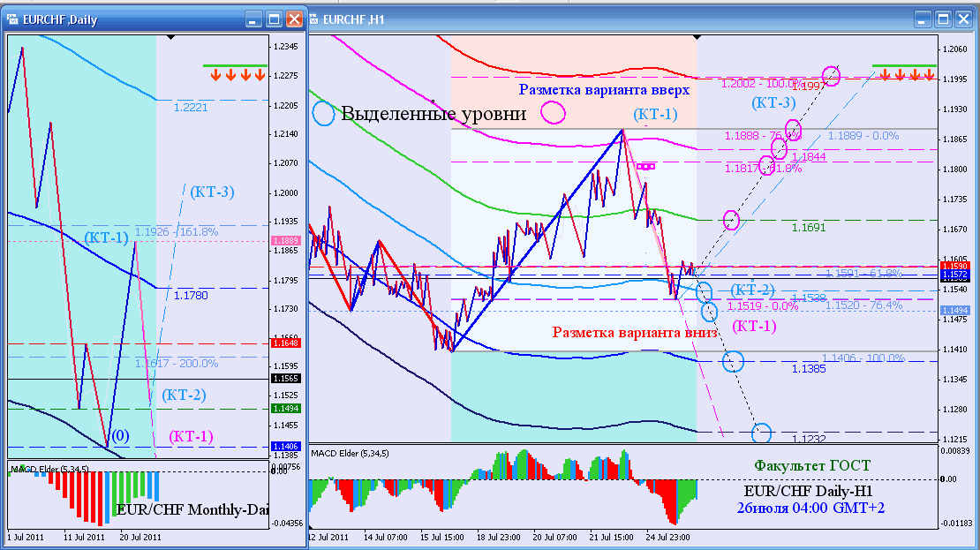Select the '1.1926 - 161.8%' label in Daily
The width and height of the screenshot is (980, 550).
tap(177, 232)
